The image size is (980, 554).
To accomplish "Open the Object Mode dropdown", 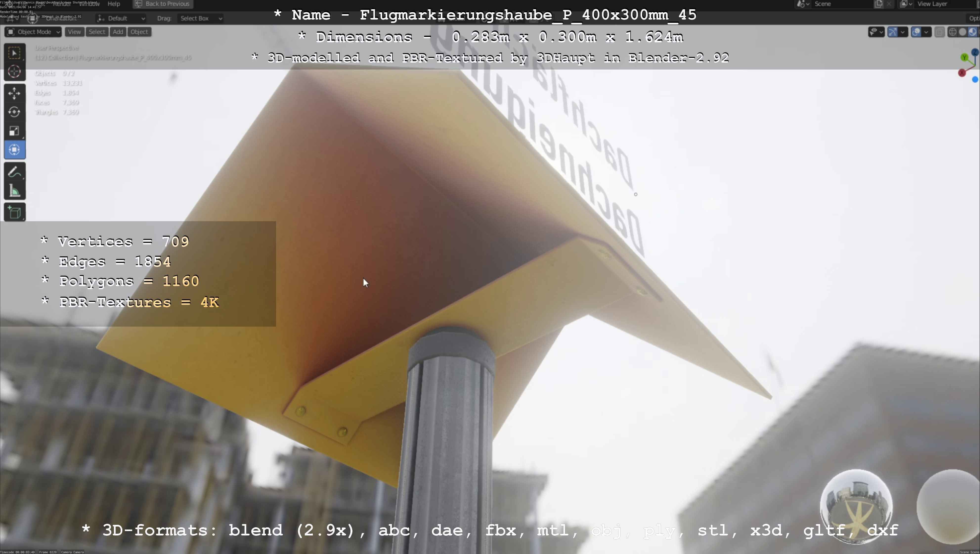I will coord(33,32).
